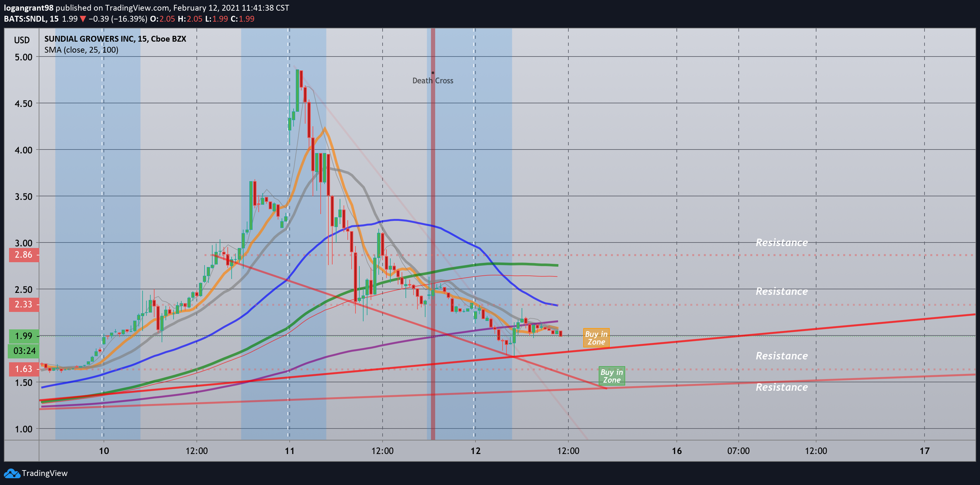Image resolution: width=980 pixels, height=485 pixels.
Task: Click the red vertical Death Cross marker line
Action: (433, 234)
